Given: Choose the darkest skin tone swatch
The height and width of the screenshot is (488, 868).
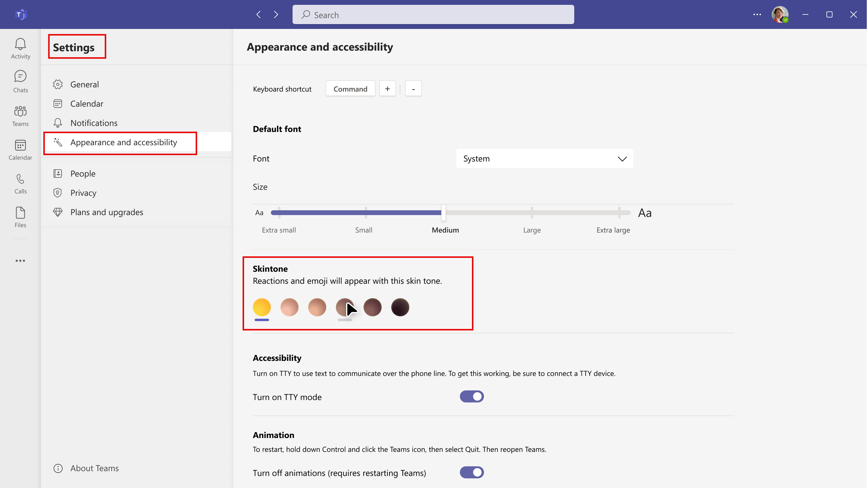Looking at the screenshot, I should click(x=400, y=307).
